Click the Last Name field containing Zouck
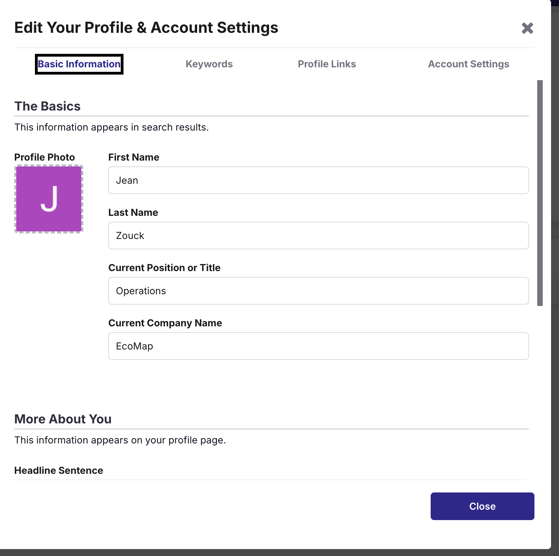559x556 pixels. coord(318,236)
